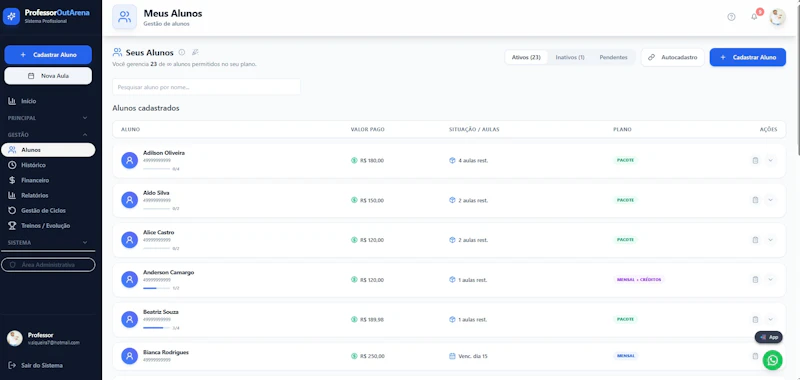Click the MENSAL + CRÉDITOS plan badge

[x=639, y=280]
